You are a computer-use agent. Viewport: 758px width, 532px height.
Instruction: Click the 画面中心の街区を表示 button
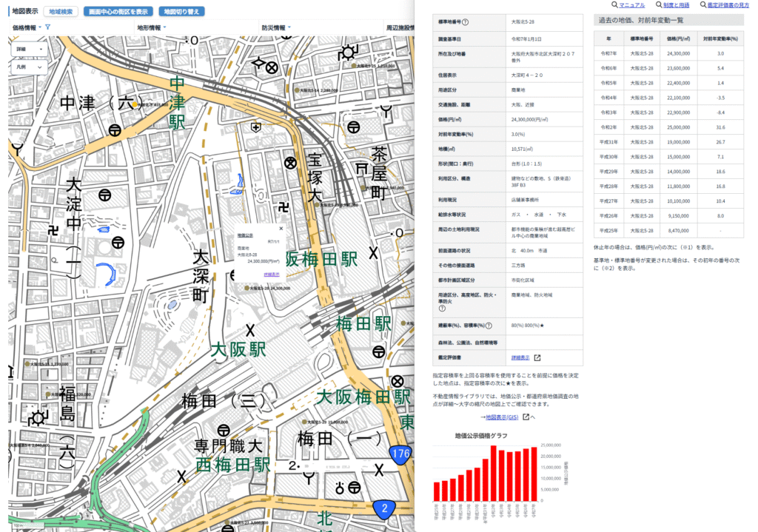pyautogui.click(x=118, y=12)
